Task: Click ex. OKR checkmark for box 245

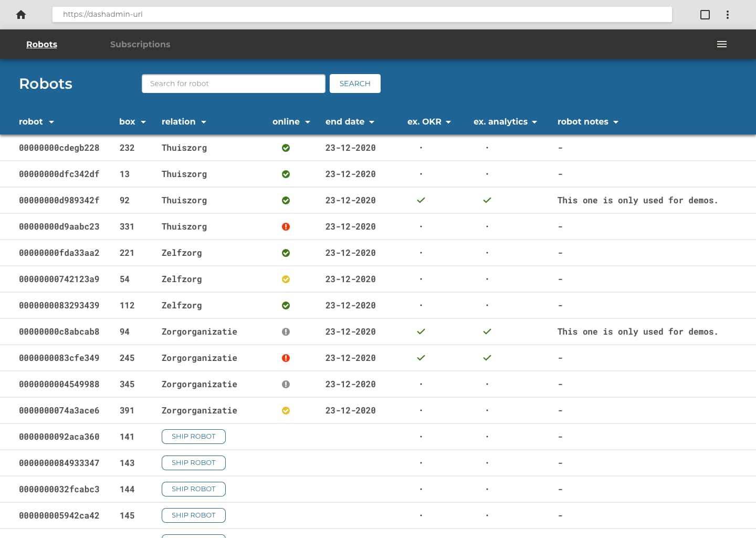Action: coord(421,358)
